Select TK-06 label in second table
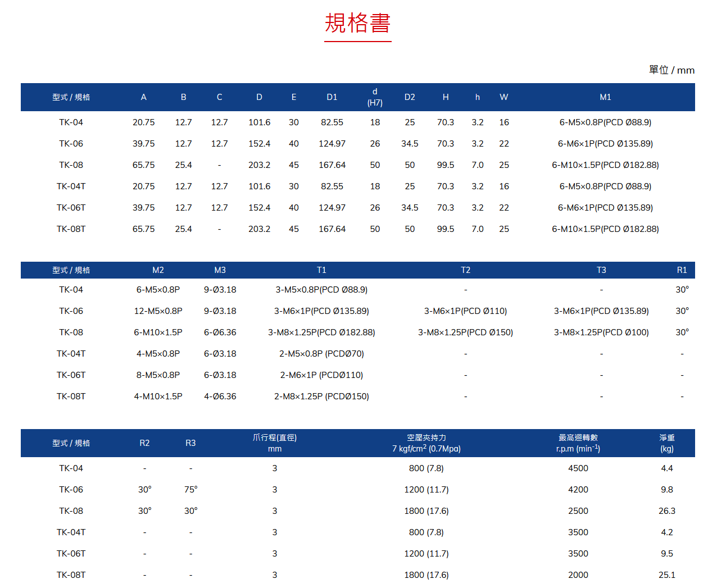The height and width of the screenshot is (588, 726). click(71, 311)
